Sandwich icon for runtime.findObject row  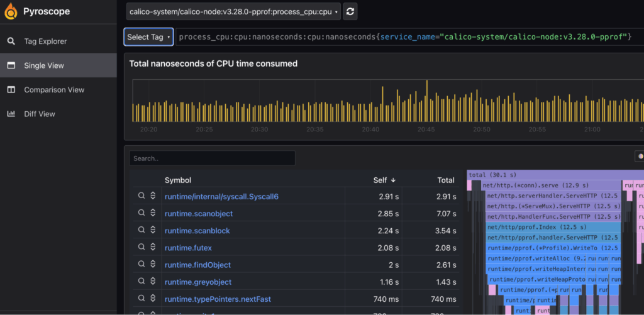(153, 264)
